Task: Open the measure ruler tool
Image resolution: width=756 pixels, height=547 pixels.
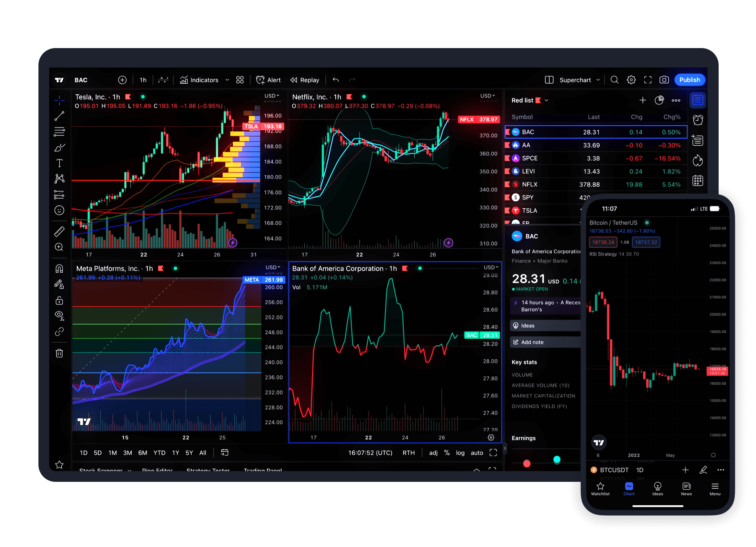Action: pyautogui.click(x=59, y=231)
